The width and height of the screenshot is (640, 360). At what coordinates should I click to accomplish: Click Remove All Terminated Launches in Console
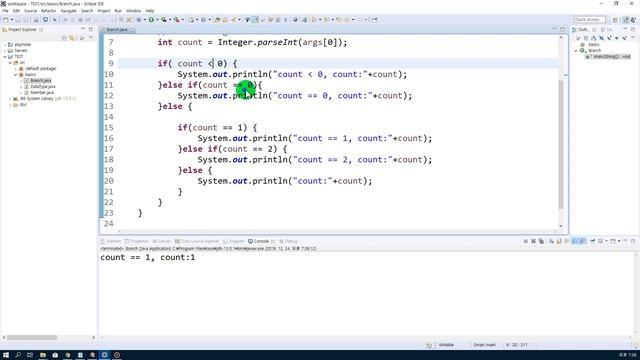pyautogui.click(x=541, y=241)
